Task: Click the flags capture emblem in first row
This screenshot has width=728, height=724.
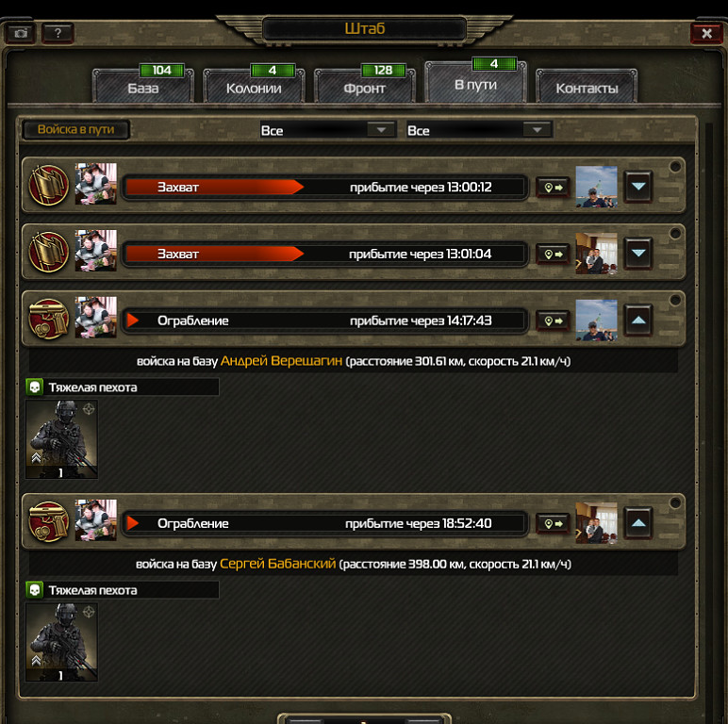Action: [49, 186]
